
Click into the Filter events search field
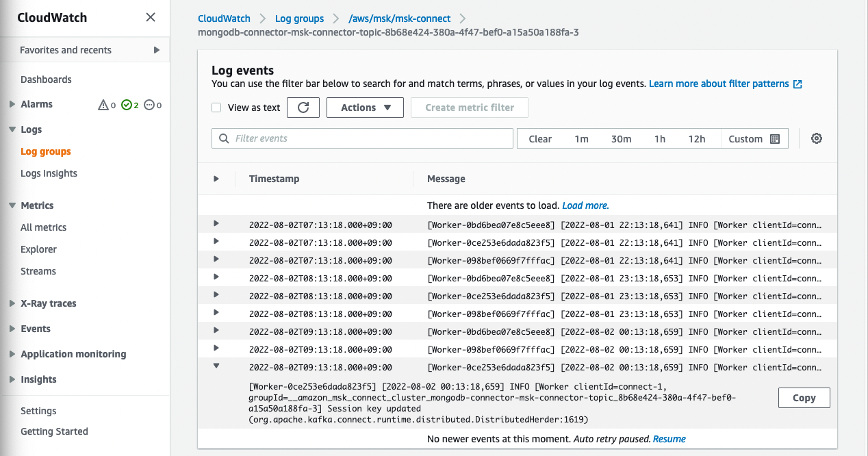[x=362, y=138]
